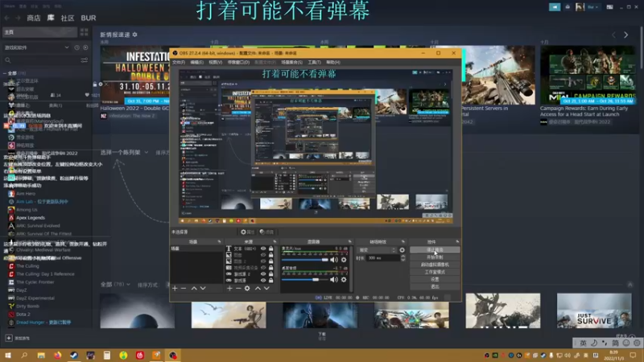Image resolution: width=644 pixels, height=362 pixels.
Task: Move scene up in Scenes panel
Action: (x=194, y=289)
